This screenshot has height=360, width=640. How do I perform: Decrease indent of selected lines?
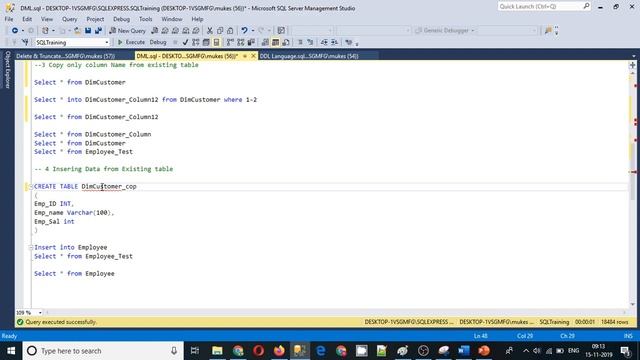324,42
